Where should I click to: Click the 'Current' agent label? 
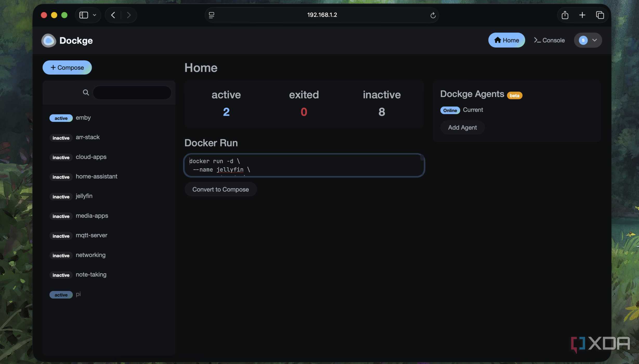coord(473,110)
